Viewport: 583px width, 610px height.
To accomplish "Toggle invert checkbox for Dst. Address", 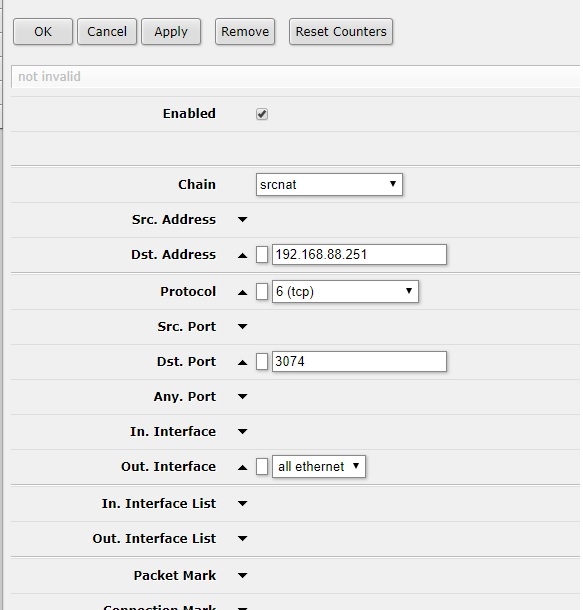I will (262, 255).
